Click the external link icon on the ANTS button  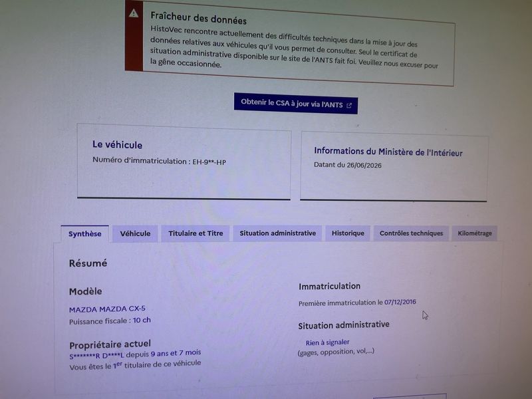(349, 106)
